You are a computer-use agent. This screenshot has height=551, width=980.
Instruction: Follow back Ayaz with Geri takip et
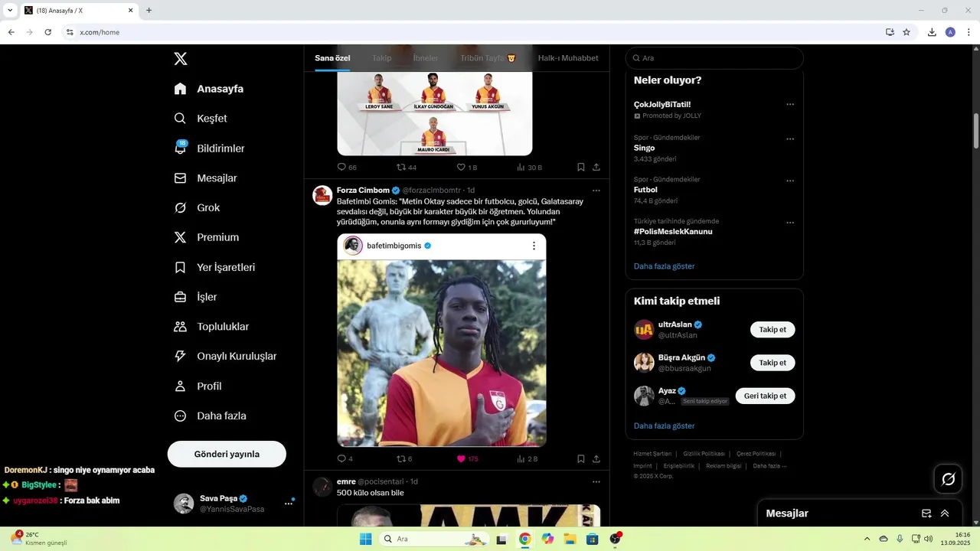(766, 396)
